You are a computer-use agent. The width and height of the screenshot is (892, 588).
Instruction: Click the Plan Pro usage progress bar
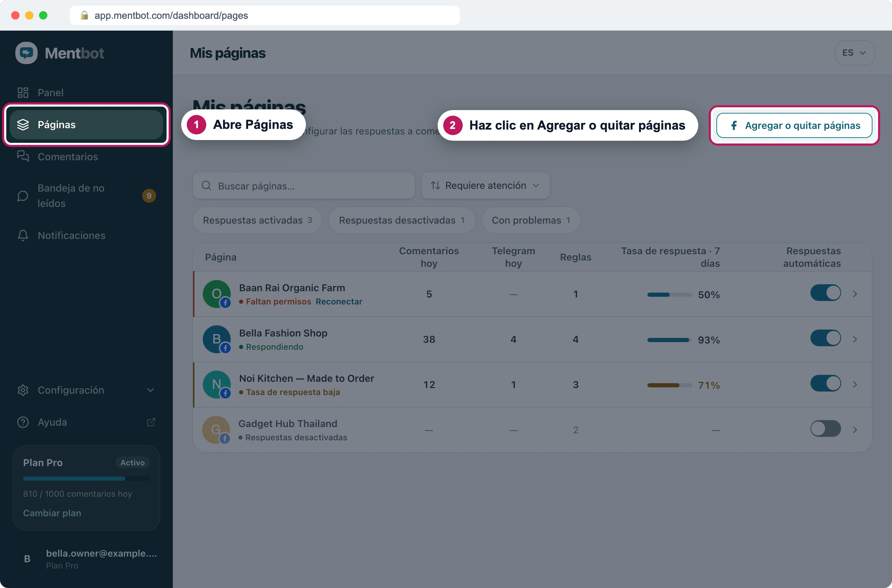tap(86, 479)
